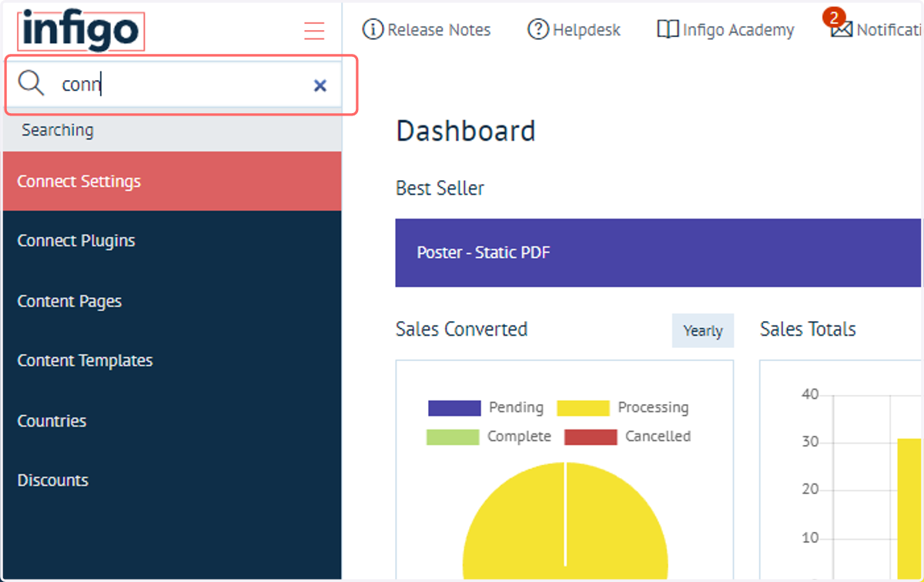
Task: Click the notification badge showing 2
Action: 834,17
